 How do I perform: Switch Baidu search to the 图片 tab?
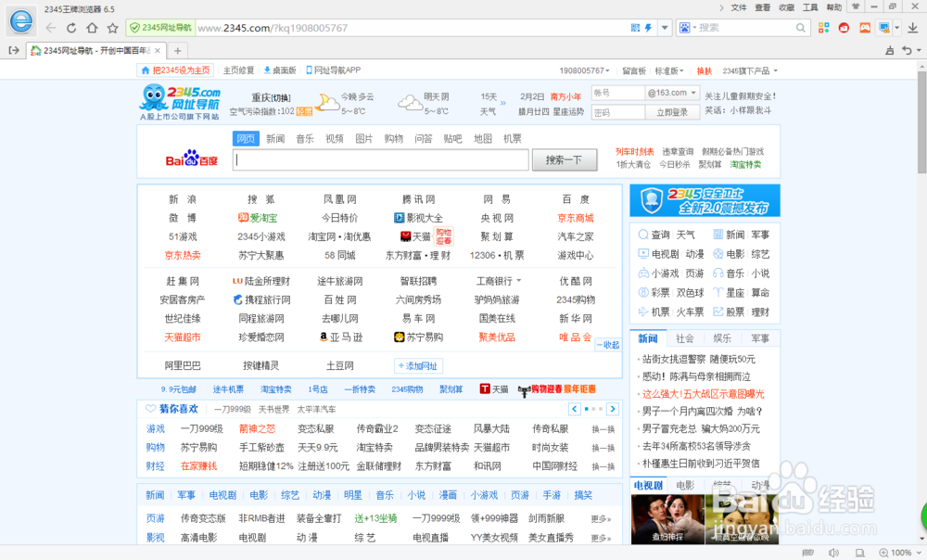coord(363,138)
